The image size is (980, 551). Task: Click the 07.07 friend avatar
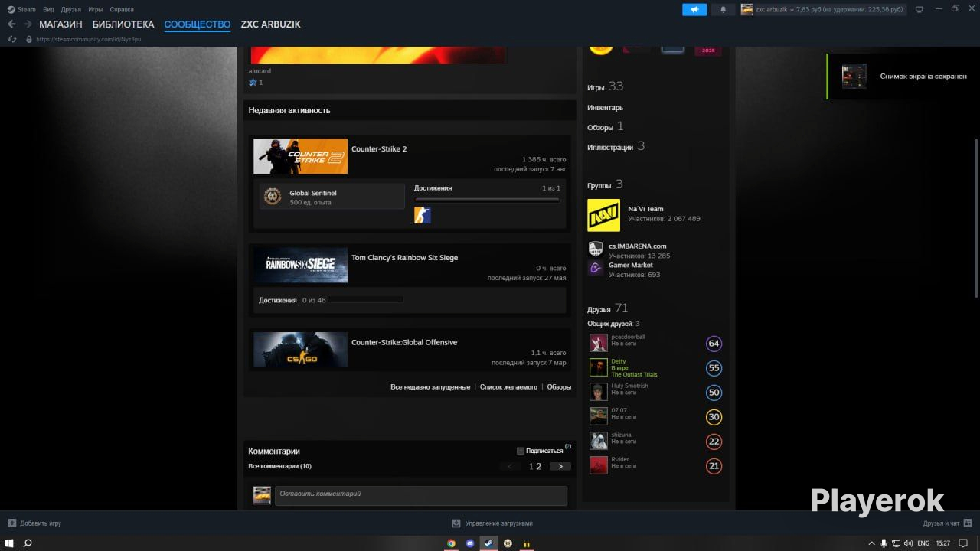coord(598,416)
